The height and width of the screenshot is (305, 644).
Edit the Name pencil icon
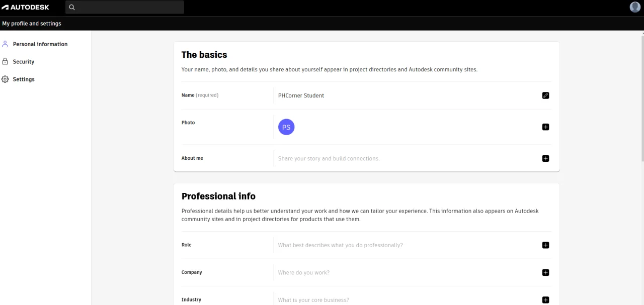(545, 95)
